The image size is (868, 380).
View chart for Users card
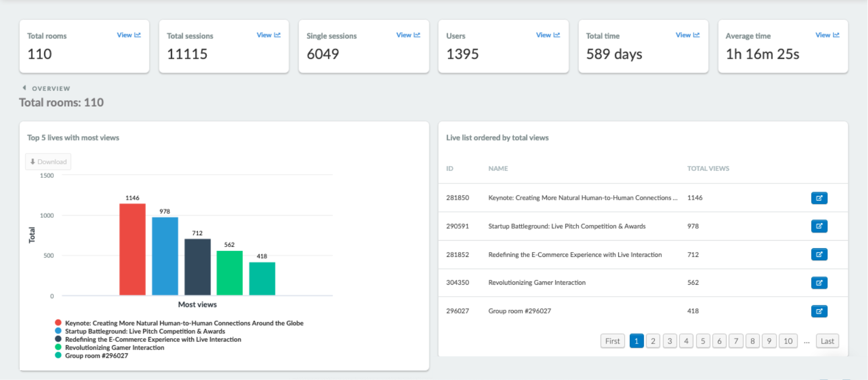pos(548,35)
